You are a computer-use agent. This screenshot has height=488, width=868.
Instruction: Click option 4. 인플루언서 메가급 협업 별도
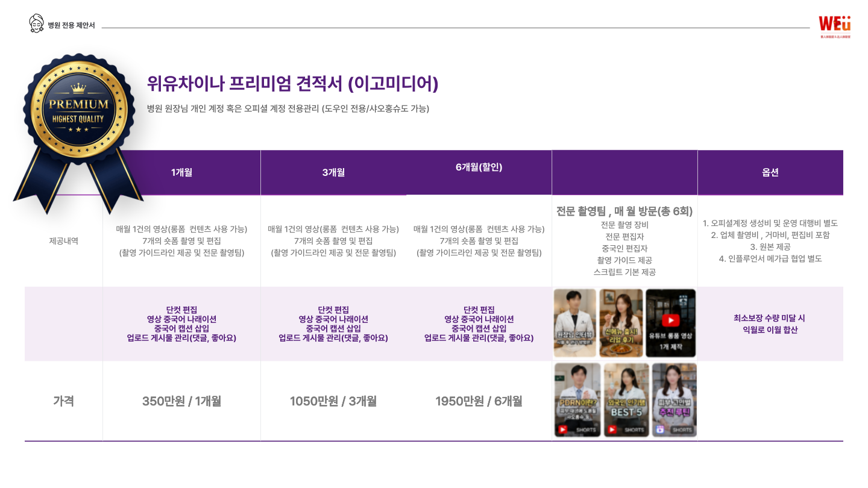point(770,259)
